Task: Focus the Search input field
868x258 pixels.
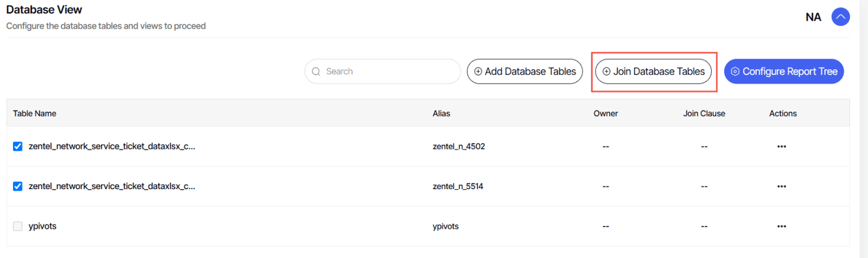Action: tap(383, 71)
